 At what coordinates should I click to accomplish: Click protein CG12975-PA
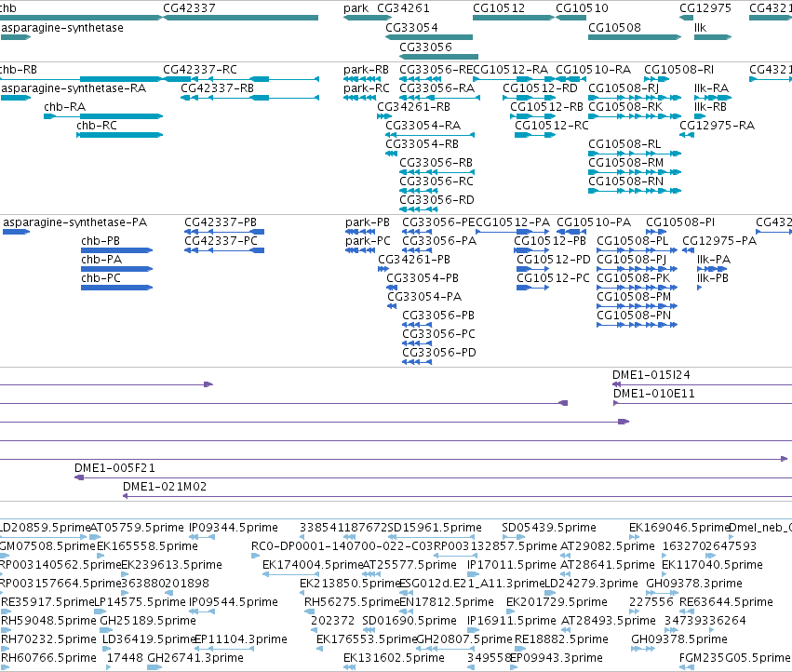(x=719, y=241)
